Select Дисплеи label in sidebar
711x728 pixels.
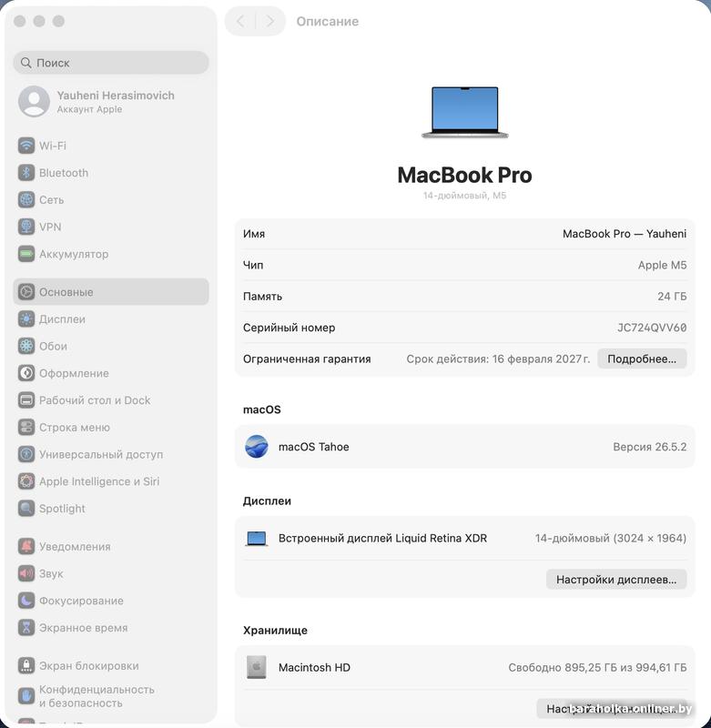(x=62, y=319)
